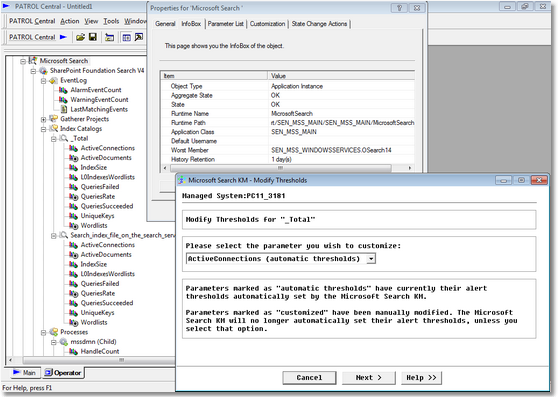Click the Gatherer Projects icon
The image size is (558, 399).
(53, 119)
